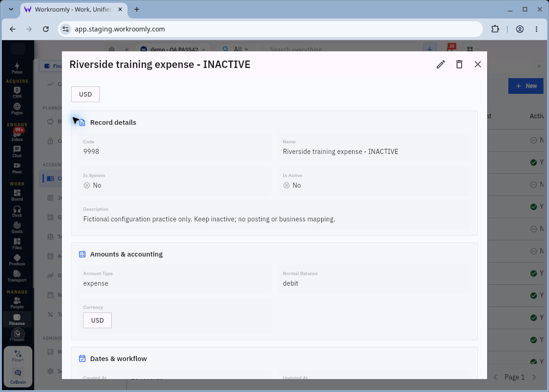Screen dimensions: 549x392
Task: Open Produce module in sidebar
Action: [17, 260]
